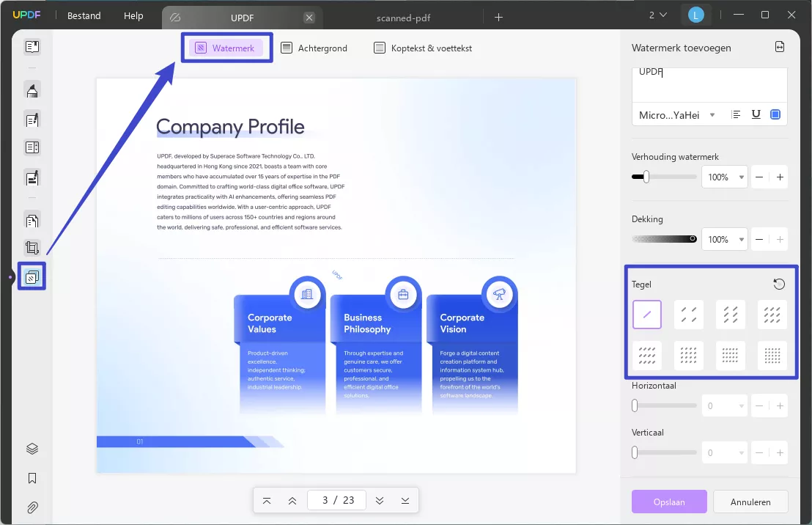Go to the last page

pyautogui.click(x=405, y=501)
